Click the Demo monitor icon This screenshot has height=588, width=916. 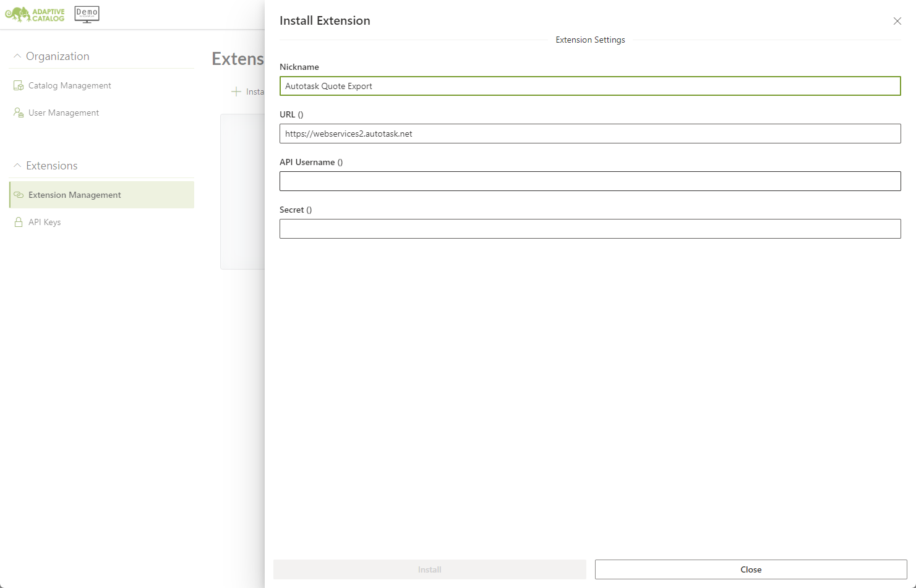[x=87, y=14]
